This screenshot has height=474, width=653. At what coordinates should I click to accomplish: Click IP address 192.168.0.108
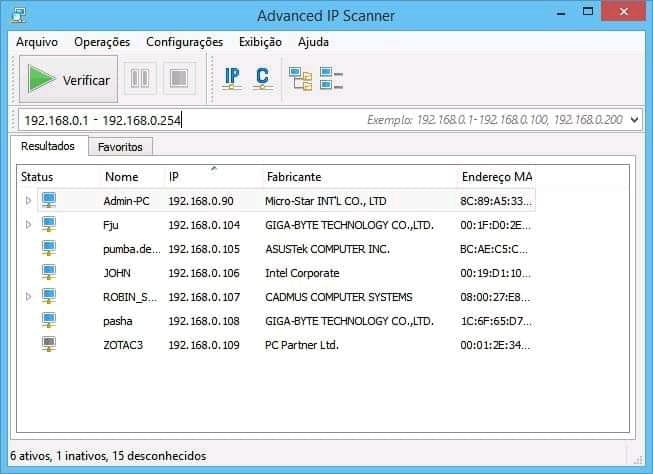click(204, 321)
